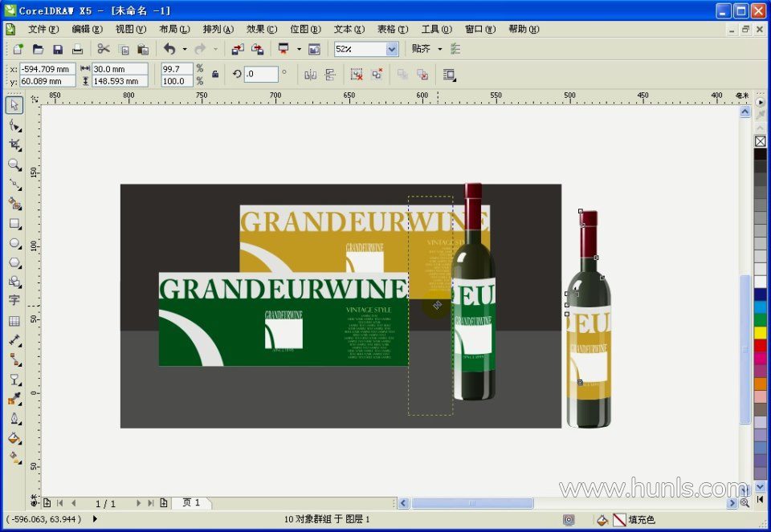Select the Pick tool in the toolbox

[x=14, y=105]
